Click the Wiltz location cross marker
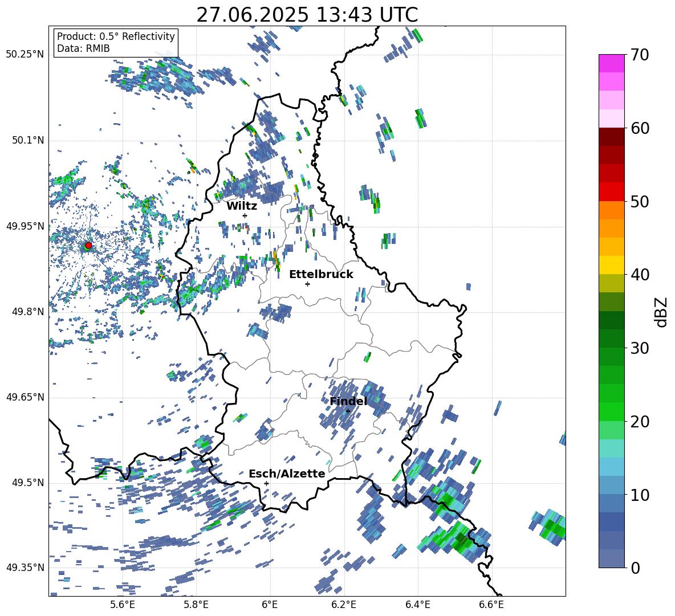 coord(245,215)
